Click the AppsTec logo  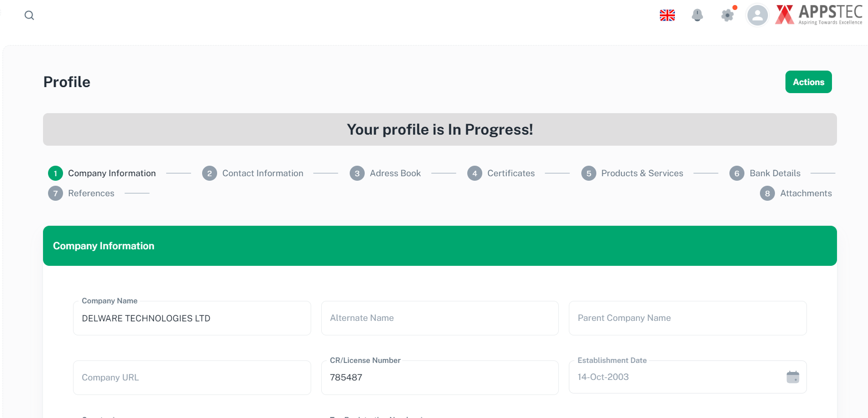(819, 15)
